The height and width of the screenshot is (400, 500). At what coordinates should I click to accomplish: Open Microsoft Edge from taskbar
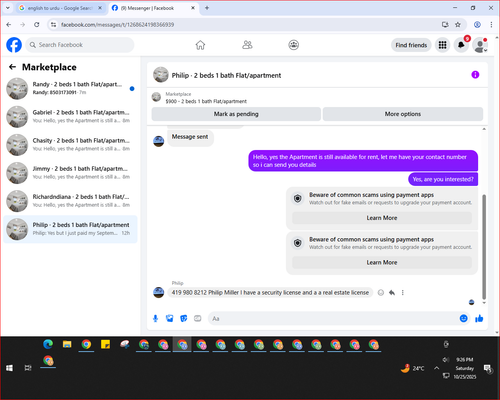pyautogui.click(x=48, y=344)
